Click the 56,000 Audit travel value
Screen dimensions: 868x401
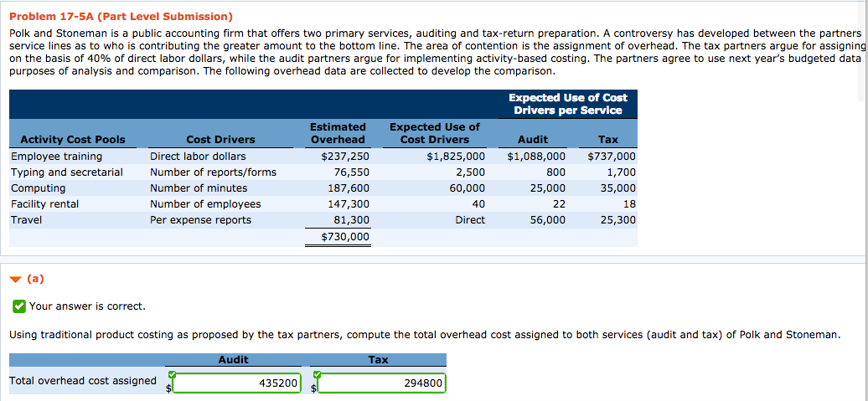pyautogui.click(x=548, y=220)
